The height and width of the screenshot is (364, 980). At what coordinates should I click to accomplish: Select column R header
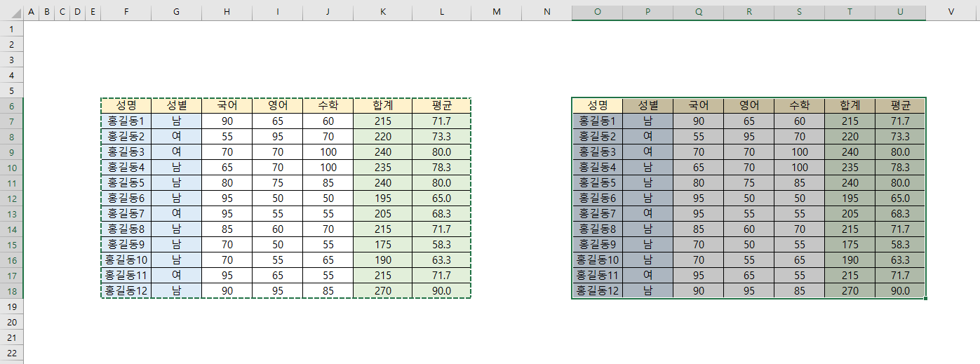pos(749,11)
